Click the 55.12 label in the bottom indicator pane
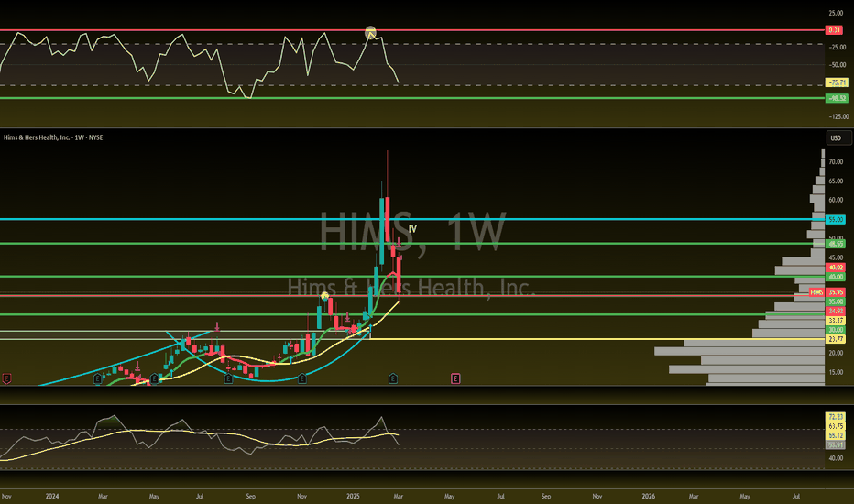The image size is (854, 504). click(836, 435)
